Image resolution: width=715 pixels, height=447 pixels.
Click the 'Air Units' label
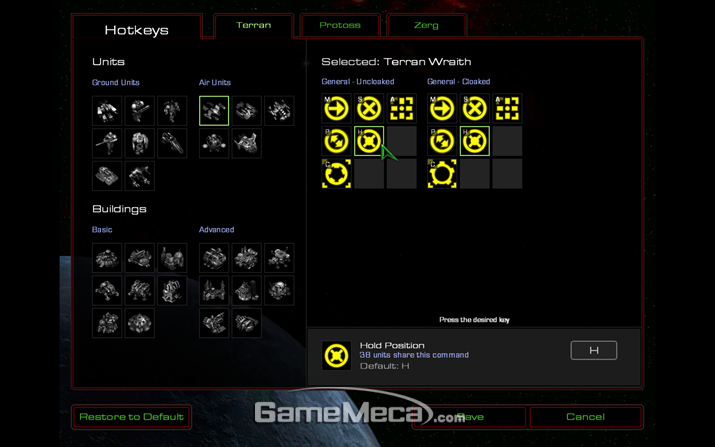pos(215,83)
